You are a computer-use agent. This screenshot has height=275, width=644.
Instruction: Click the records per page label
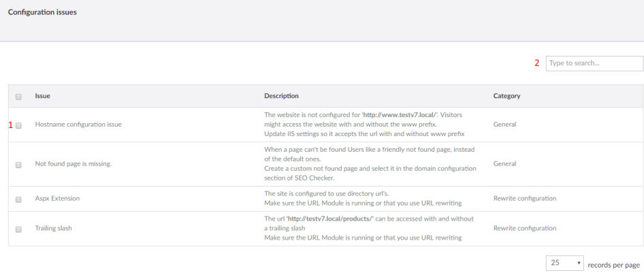point(613,265)
